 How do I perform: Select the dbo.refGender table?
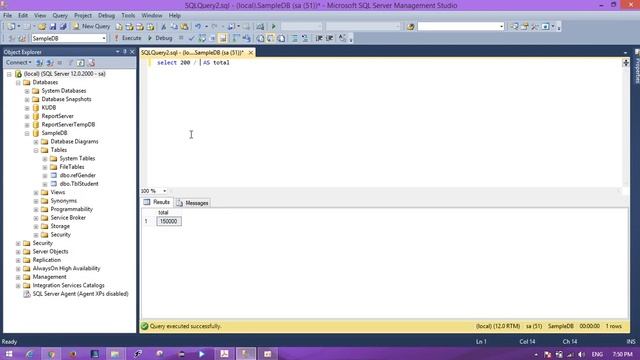pyautogui.click(x=78, y=176)
